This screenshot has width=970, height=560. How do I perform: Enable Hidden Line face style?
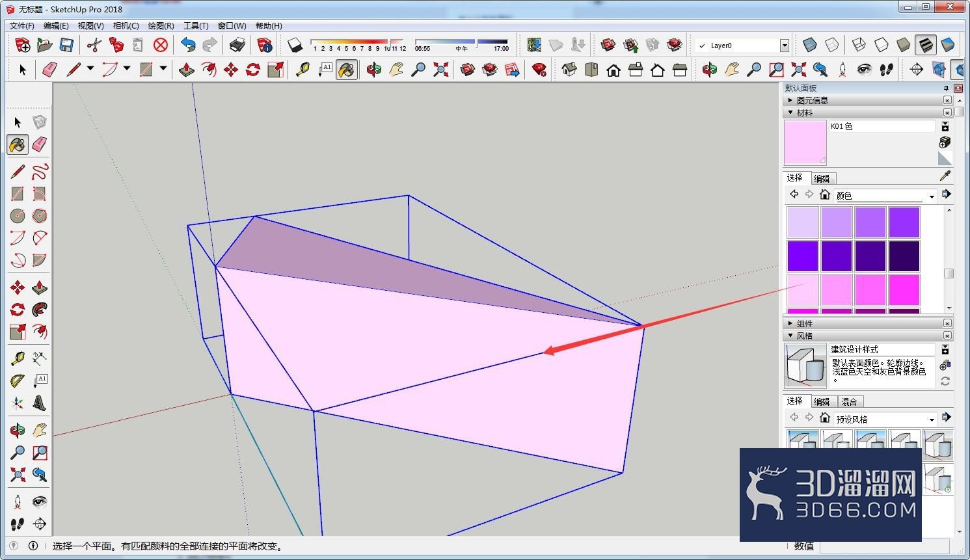[881, 45]
